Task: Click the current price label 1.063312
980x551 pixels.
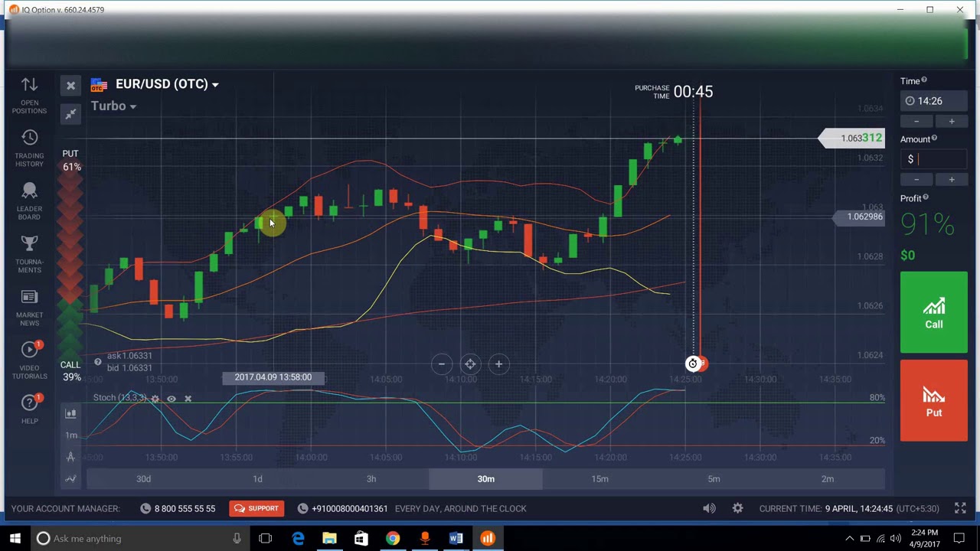Action: pos(854,139)
